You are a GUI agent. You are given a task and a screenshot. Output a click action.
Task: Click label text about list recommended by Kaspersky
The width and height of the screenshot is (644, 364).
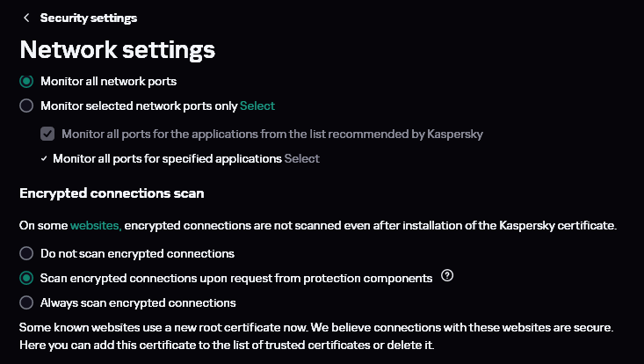[272, 135]
